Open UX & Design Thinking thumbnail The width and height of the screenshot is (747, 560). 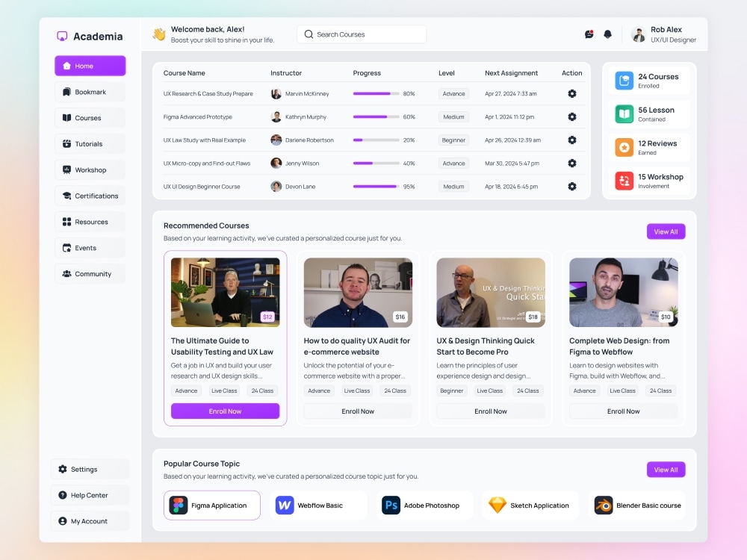(491, 293)
